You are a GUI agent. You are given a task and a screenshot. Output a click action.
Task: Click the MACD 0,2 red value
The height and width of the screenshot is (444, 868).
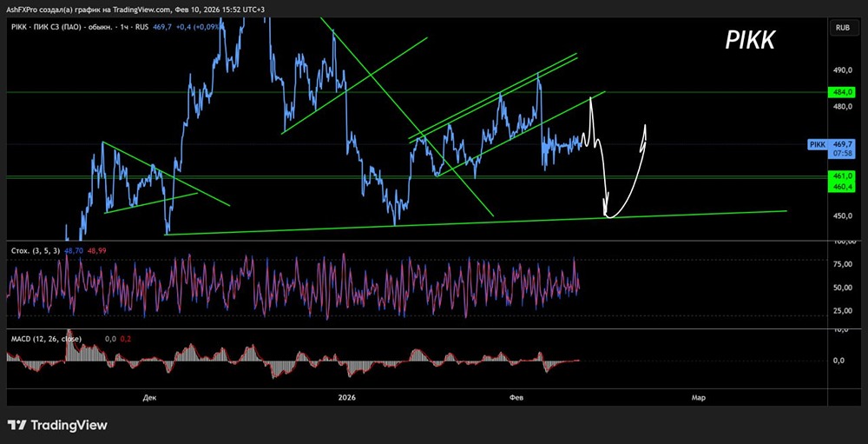[125, 338]
